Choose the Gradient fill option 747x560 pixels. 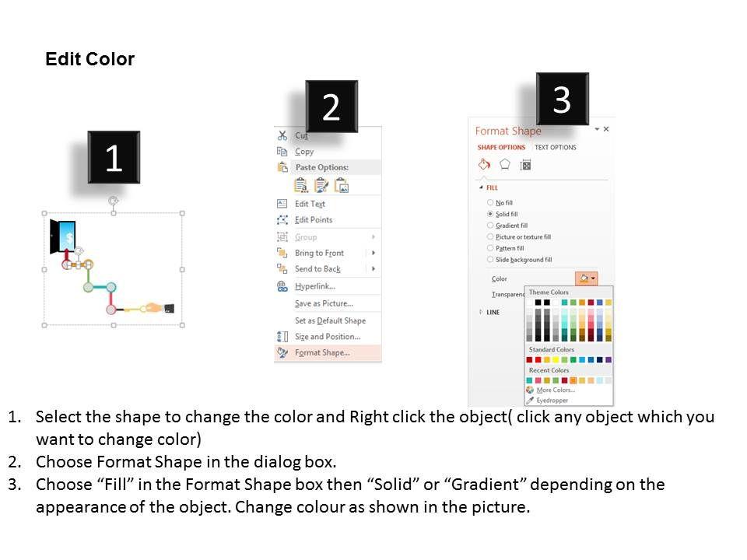click(490, 226)
